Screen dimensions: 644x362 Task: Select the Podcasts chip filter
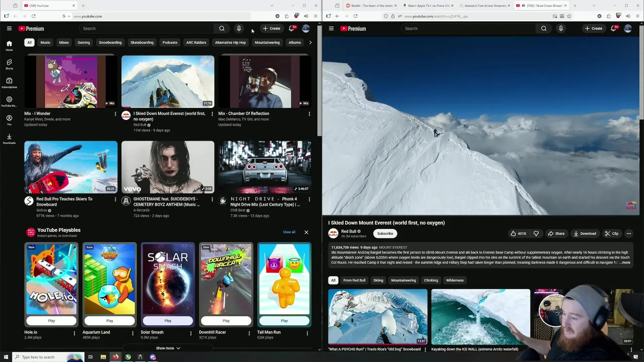[170, 43]
